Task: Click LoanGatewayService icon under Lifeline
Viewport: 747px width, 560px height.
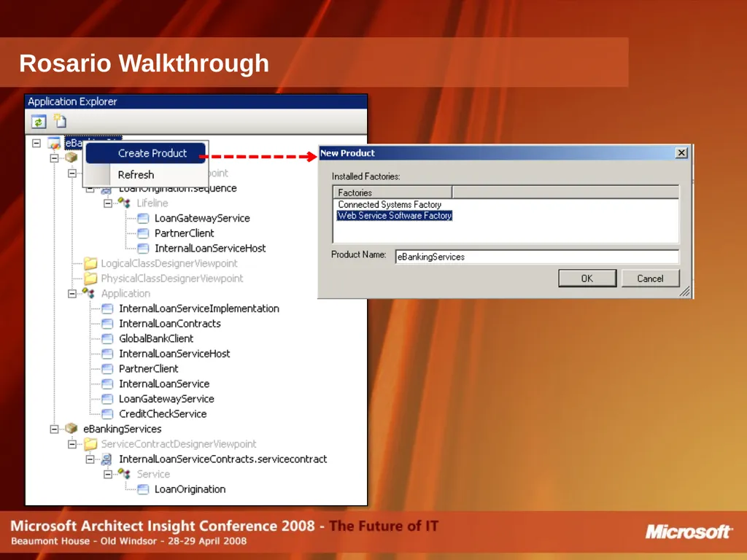Action: [143, 219]
